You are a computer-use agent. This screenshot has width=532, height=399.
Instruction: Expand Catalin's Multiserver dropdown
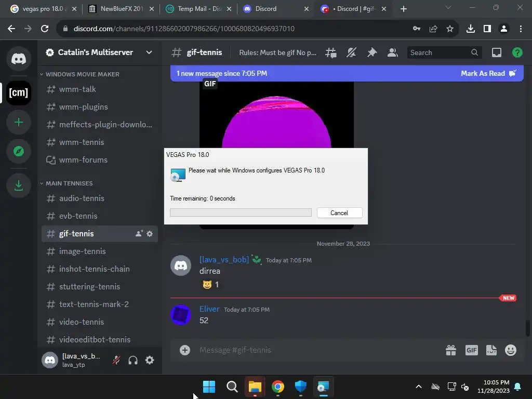click(149, 52)
